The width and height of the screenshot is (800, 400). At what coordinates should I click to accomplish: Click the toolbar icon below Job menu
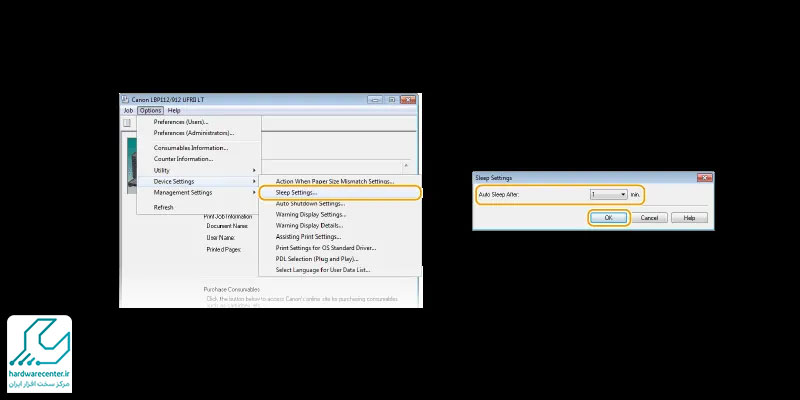click(x=127, y=123)
